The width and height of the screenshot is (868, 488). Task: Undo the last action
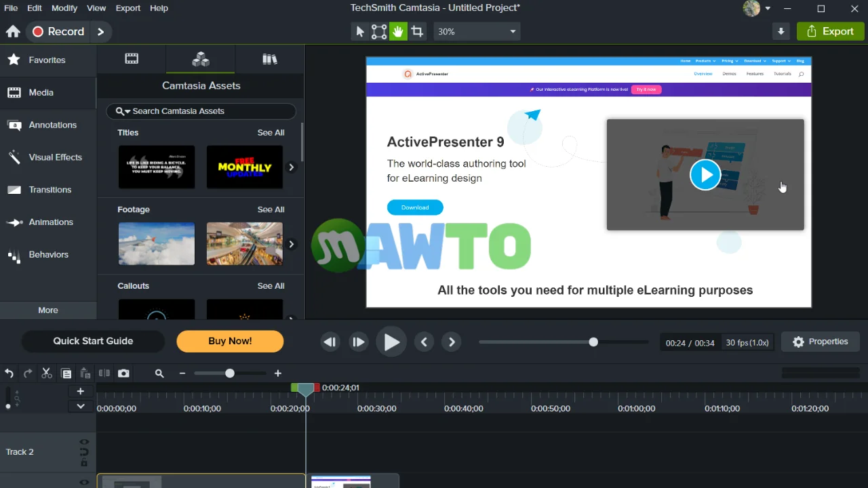pyautogui.click(x=9, y=373)
